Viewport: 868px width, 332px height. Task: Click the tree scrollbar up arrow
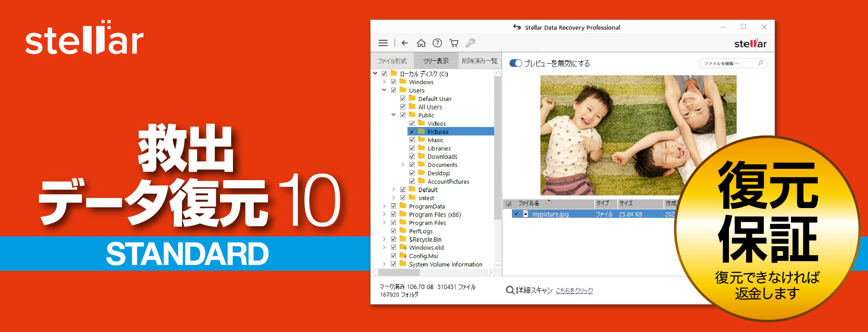pyautogui.click(x=498, y=73)
